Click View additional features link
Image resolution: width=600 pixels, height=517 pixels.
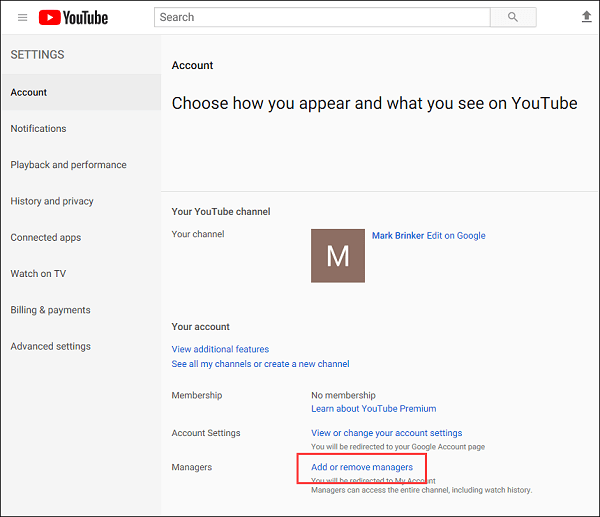click(220, 349)
